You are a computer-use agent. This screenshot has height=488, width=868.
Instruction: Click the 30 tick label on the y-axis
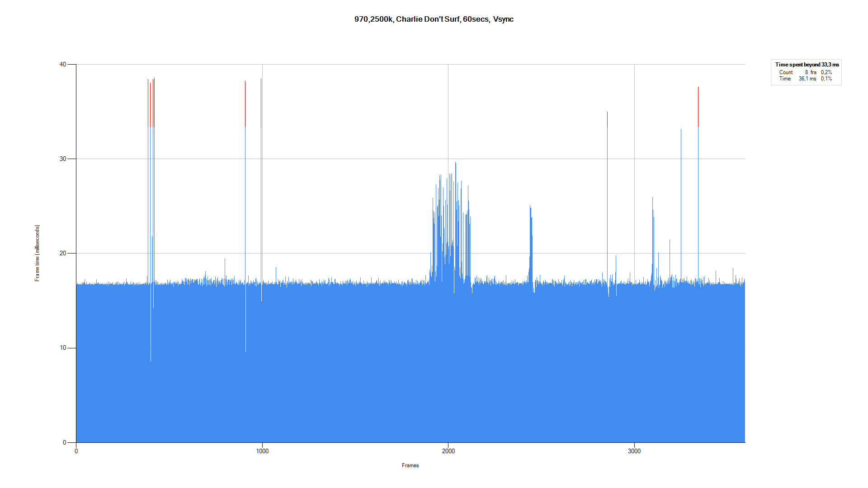(x=63, y=159)
